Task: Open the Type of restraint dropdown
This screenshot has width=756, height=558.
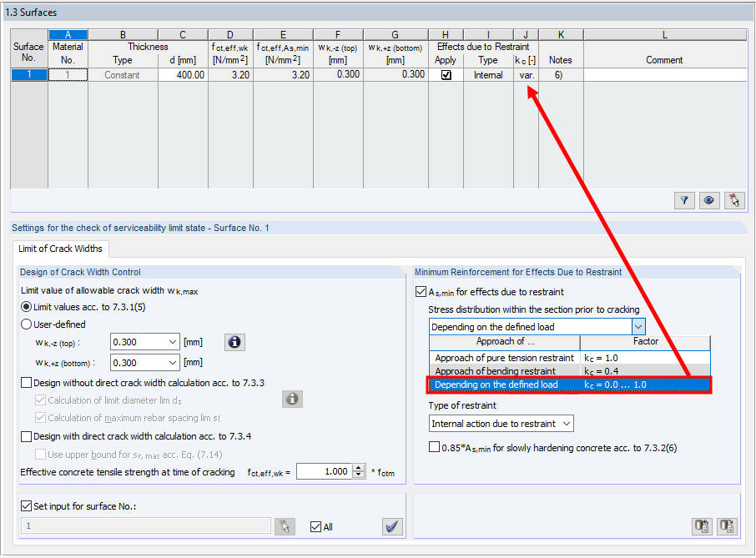Action: click(501, 423)
